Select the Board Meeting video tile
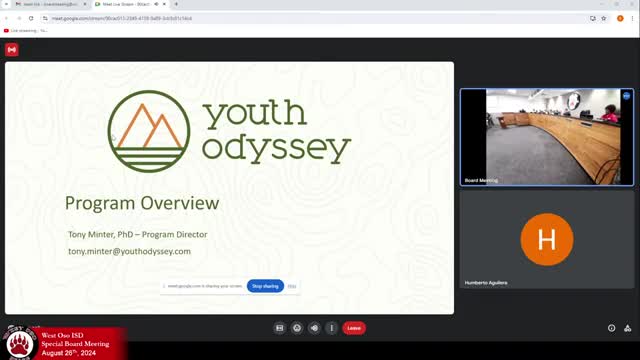Viewport: 640px width, 360px height. pos(547,137)
